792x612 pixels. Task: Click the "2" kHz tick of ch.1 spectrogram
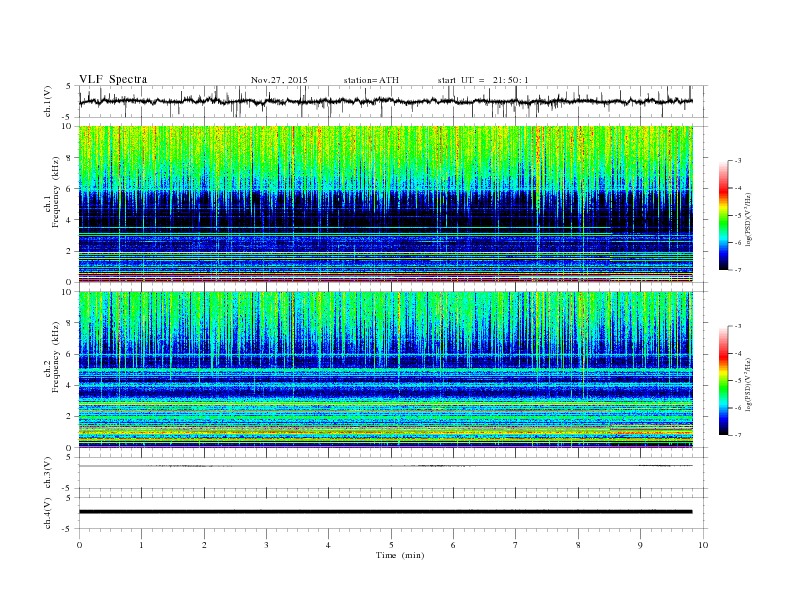[70, 251]
